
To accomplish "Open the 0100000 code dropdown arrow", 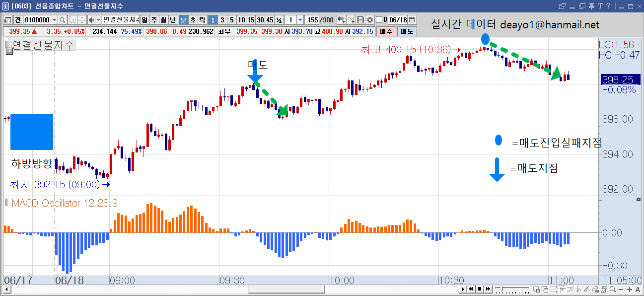I will point(54,20).
